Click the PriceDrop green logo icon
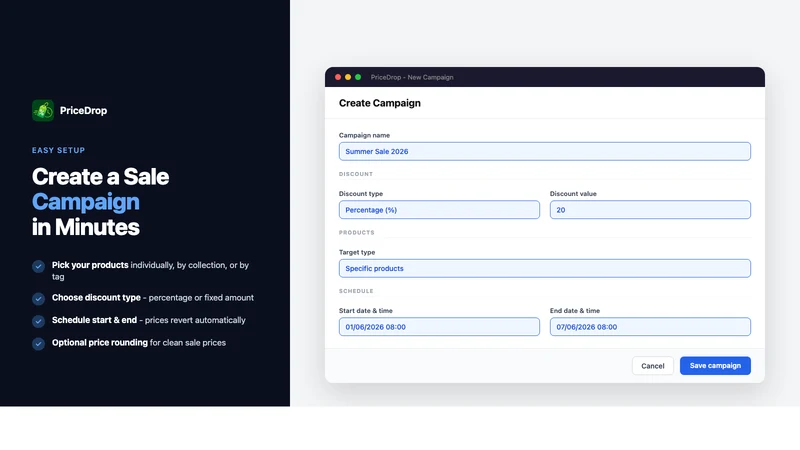Image resolution: width=800 pixels, height=450 pixels. (x=43, y=110)
